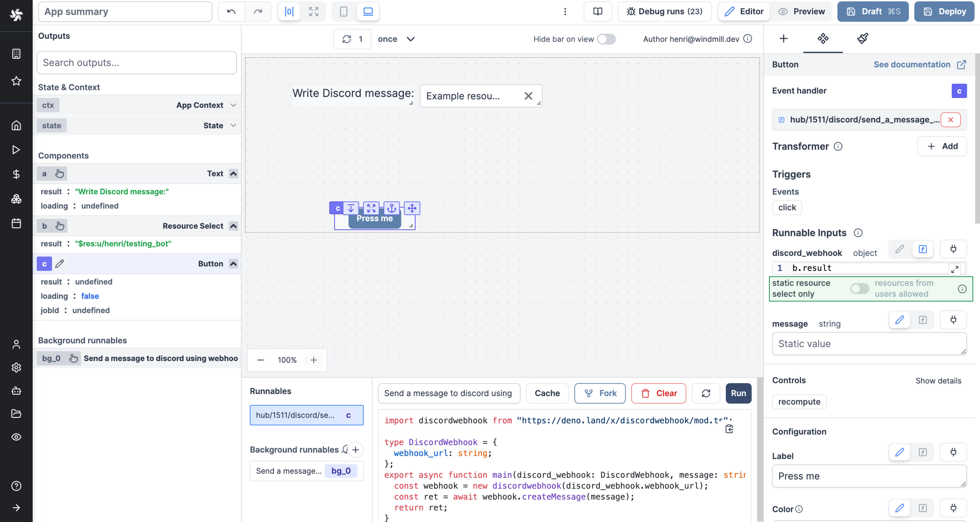This screenshot has height=522, width=980.
Task: Open documentation book icon in top bar
Action: [598, 11]
